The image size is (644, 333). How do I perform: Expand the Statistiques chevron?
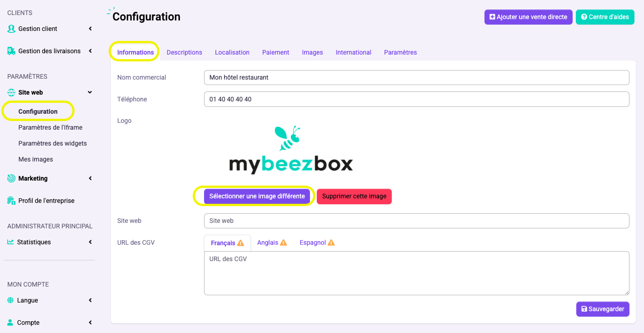click(x=90, y=242)
